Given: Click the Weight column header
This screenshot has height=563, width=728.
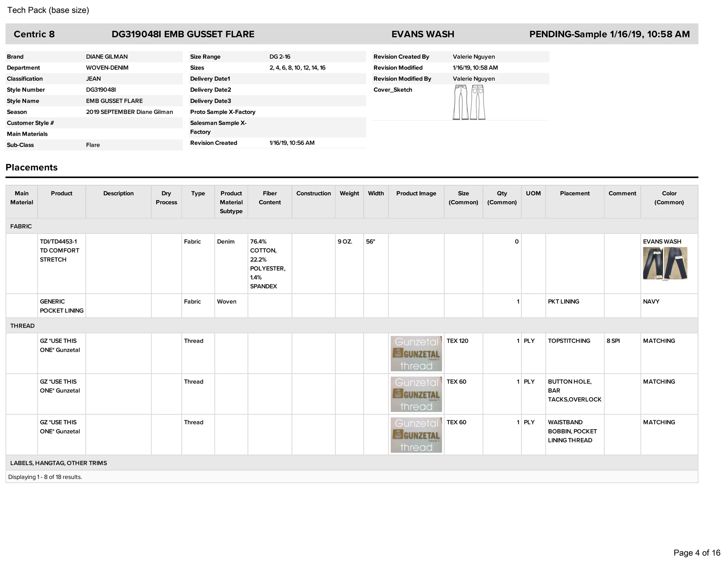Looking at the screenshot, I should tap(349, 202).
